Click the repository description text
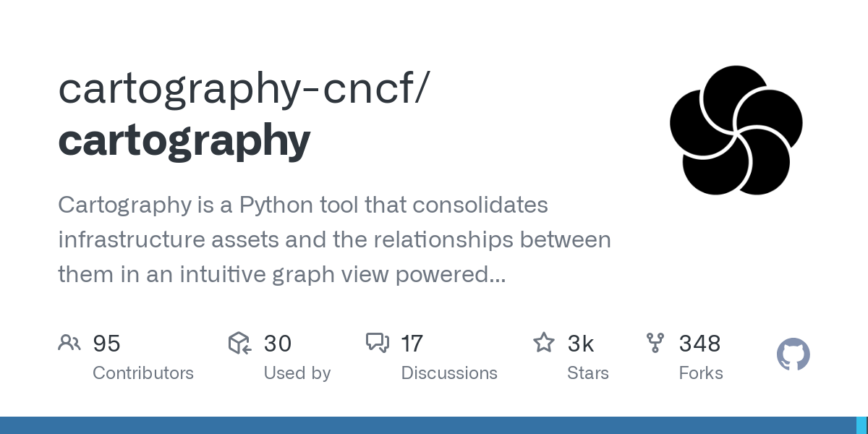Viewport: 868px width, 434px height. (x=334, y=239)
